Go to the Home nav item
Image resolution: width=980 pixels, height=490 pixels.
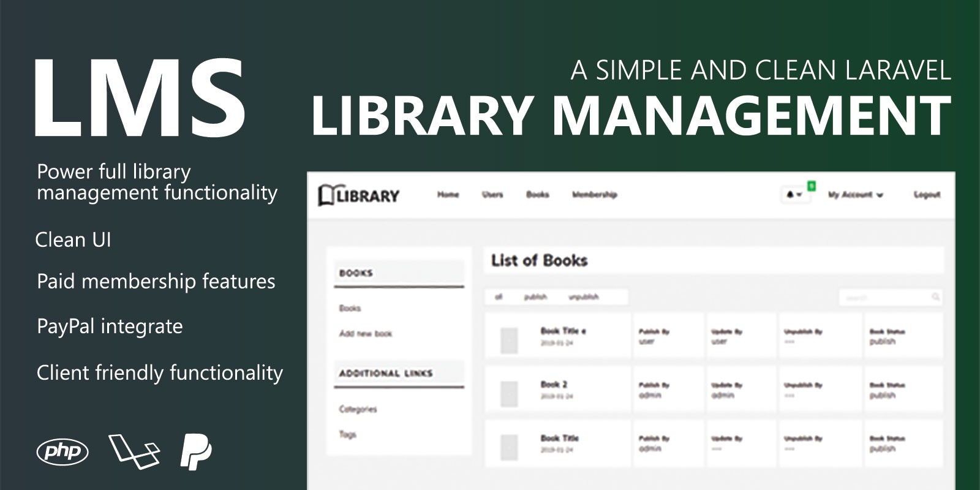[448, 195]
